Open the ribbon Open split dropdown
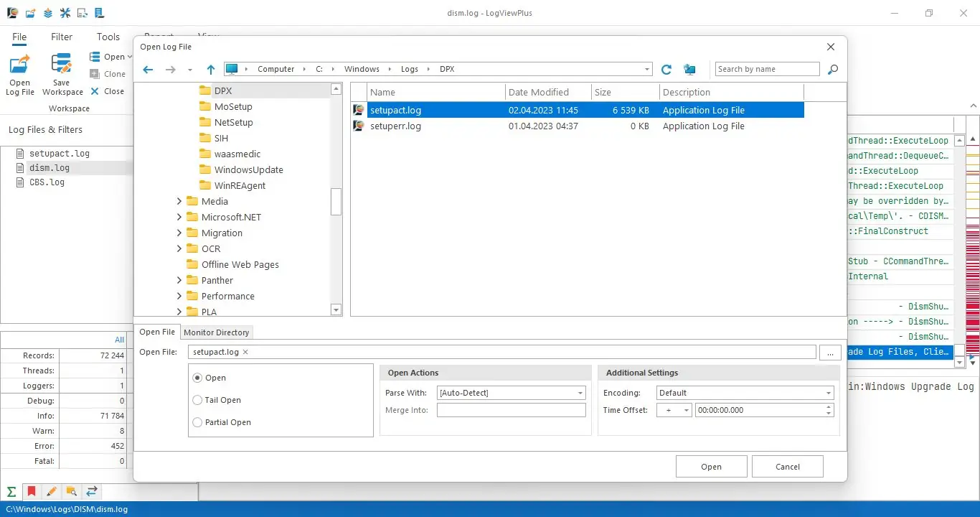The height and width of the screenshot is (517, 980). click(128, 57)
